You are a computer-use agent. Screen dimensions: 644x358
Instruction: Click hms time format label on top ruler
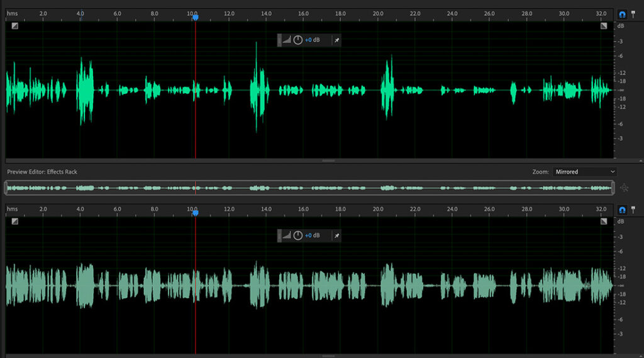tap(12, 13)
